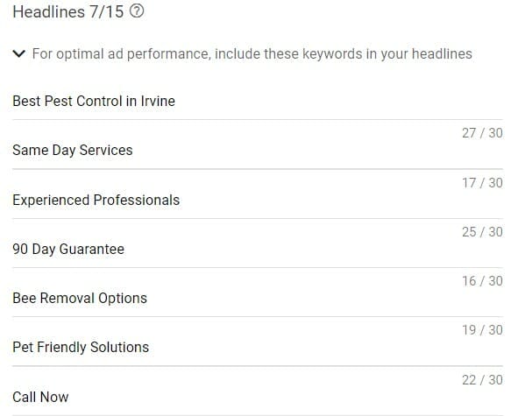Focus the 'Call Now' headline field
532x416 pixels.
coord(258,397)
